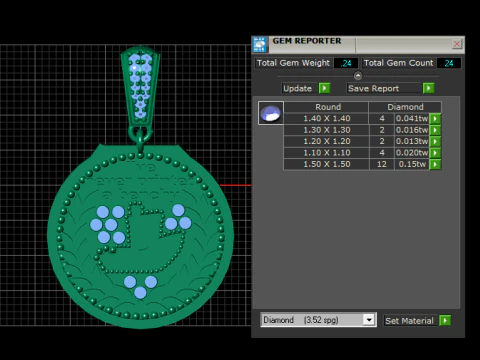Click green arrow next to Save Report
This screenshot has height=360, width=480.
[x=428, y=88]
